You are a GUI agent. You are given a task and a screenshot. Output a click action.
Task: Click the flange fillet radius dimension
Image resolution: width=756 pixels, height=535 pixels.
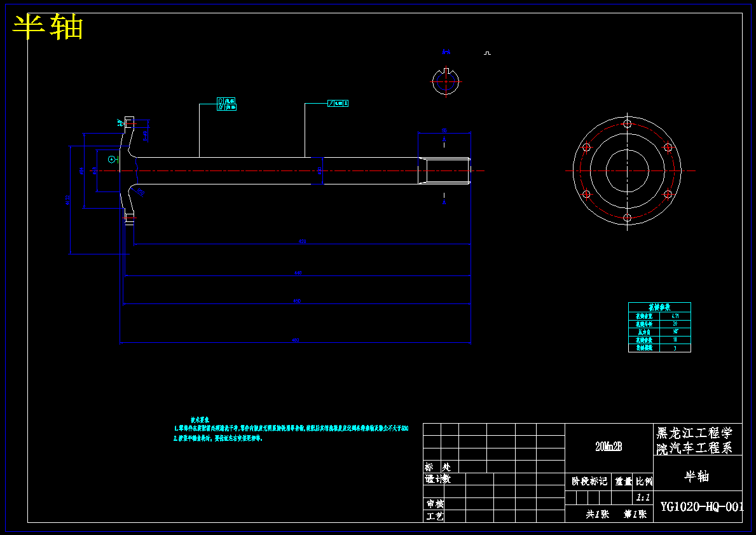[141, 193]
